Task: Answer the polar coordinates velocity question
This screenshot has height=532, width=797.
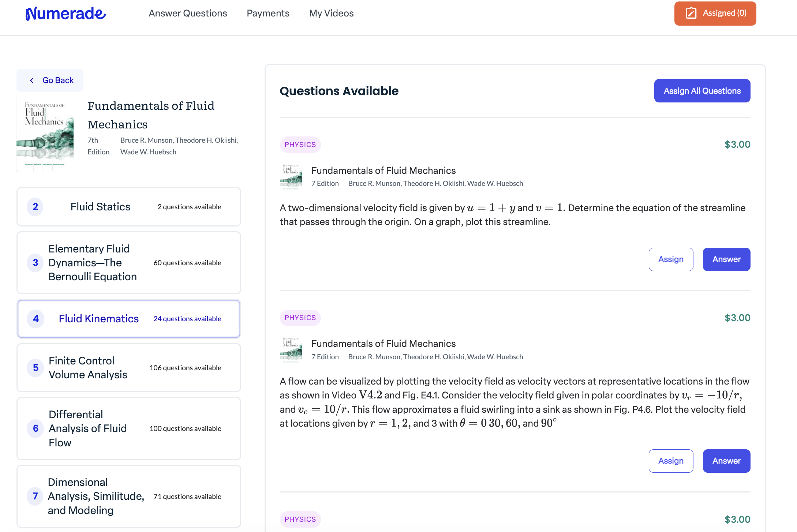Action: point(726,461)
